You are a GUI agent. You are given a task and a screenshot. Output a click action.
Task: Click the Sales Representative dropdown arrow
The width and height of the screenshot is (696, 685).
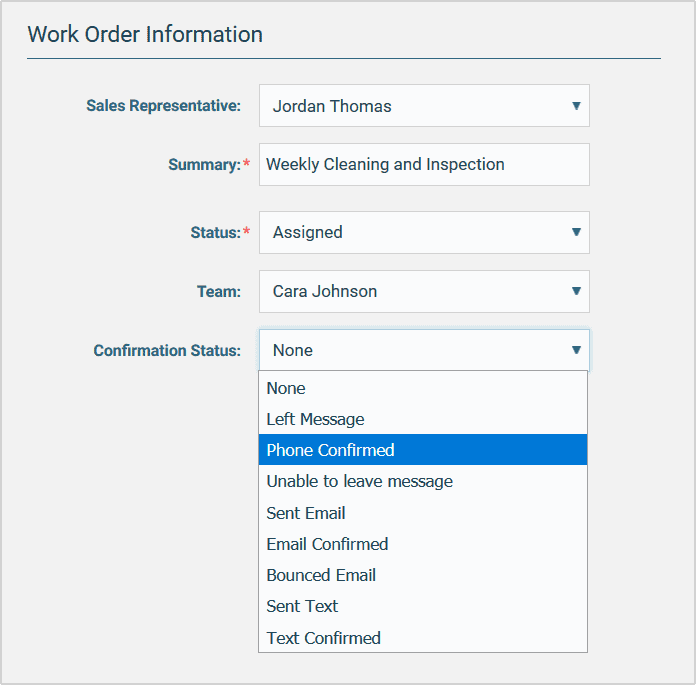pyautogui.click(x=576, y=106)
